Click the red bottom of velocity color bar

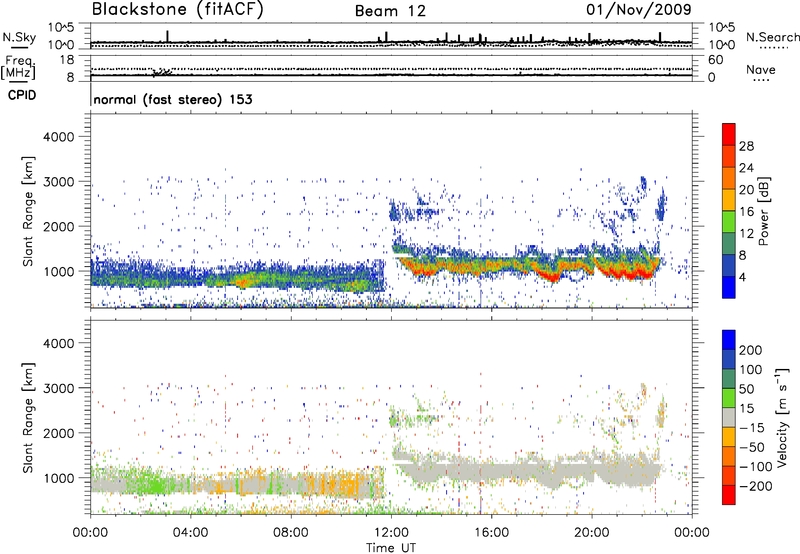coord(729,495)
